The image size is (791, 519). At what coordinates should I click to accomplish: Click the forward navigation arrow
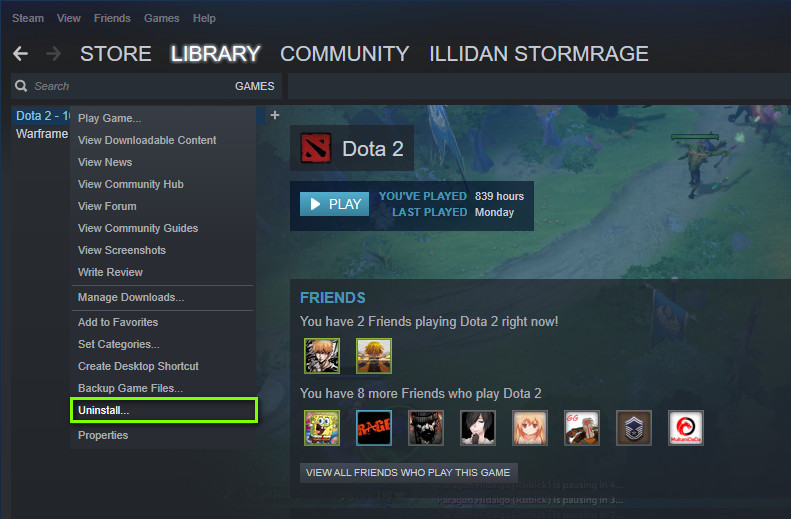pyautogui.click(x=53, y=53)
